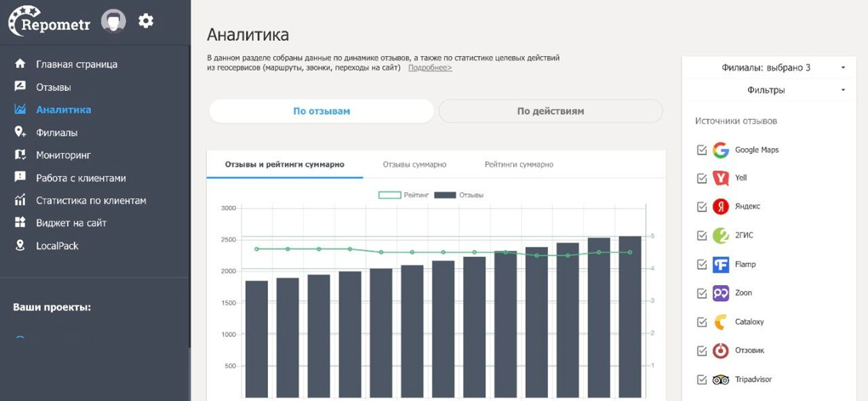Image resolution: width=868 pixels, height=401 pixels.
Task: Open the Подробнее link
Action: tap(429, 67)
